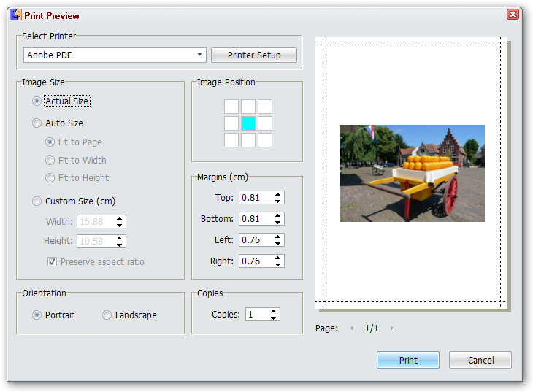The width and height of the screenshot is (533, 392).
Task: Click the Cancel button
Action: click(x=480, y=360)
